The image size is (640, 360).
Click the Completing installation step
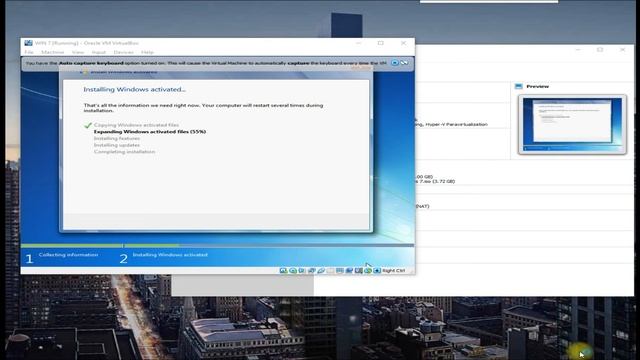[x=124, y=151]
